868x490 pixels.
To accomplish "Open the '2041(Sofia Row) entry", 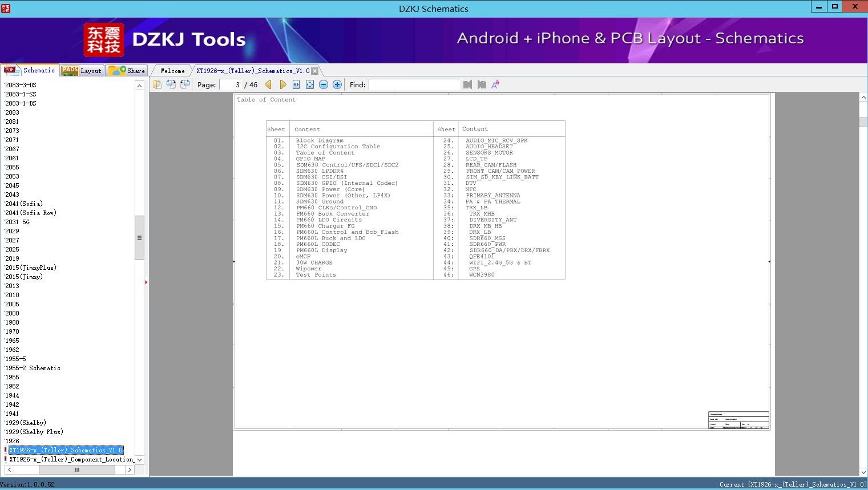I will (30, 213).
